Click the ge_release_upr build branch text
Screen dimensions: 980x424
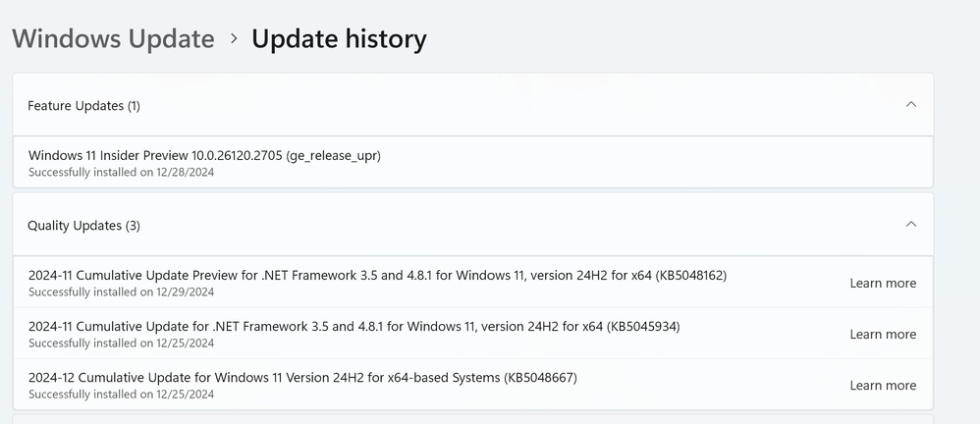tap(333, 155)
